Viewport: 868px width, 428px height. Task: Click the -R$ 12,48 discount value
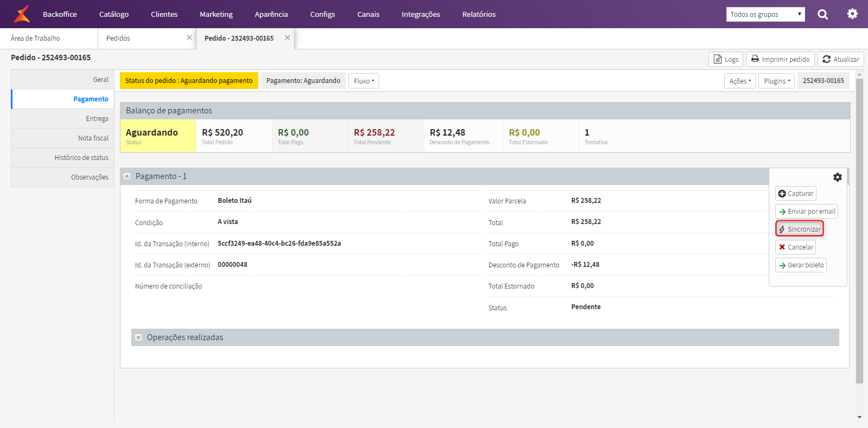point(585,265)
